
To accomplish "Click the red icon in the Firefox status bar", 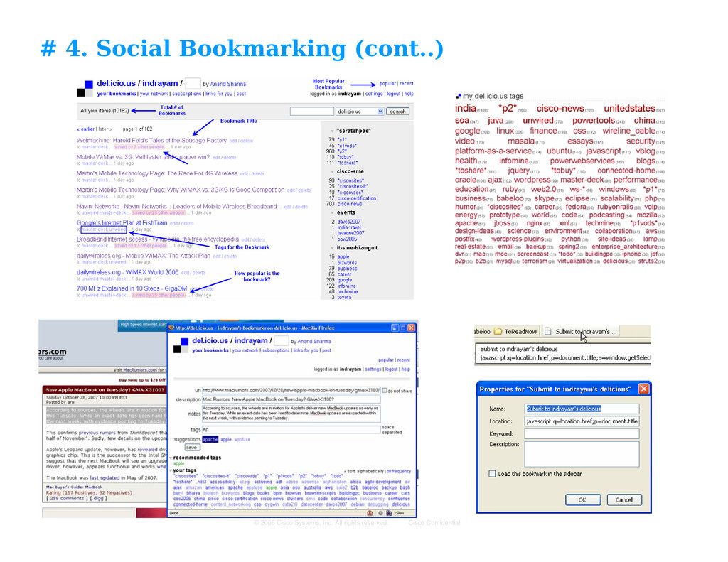I will click(x=370, y=513).
